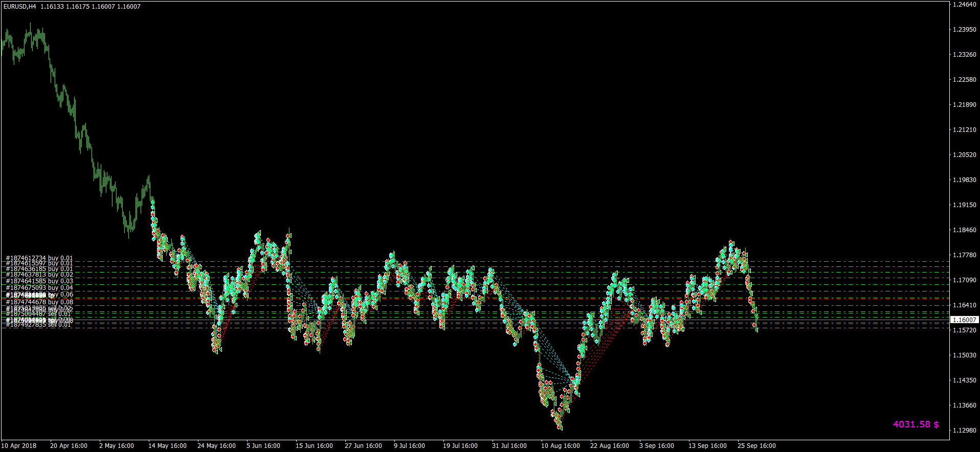Click price axis level 1.19830
The image size is (980, 452).
pyautogui.click(x=964, y=180)
